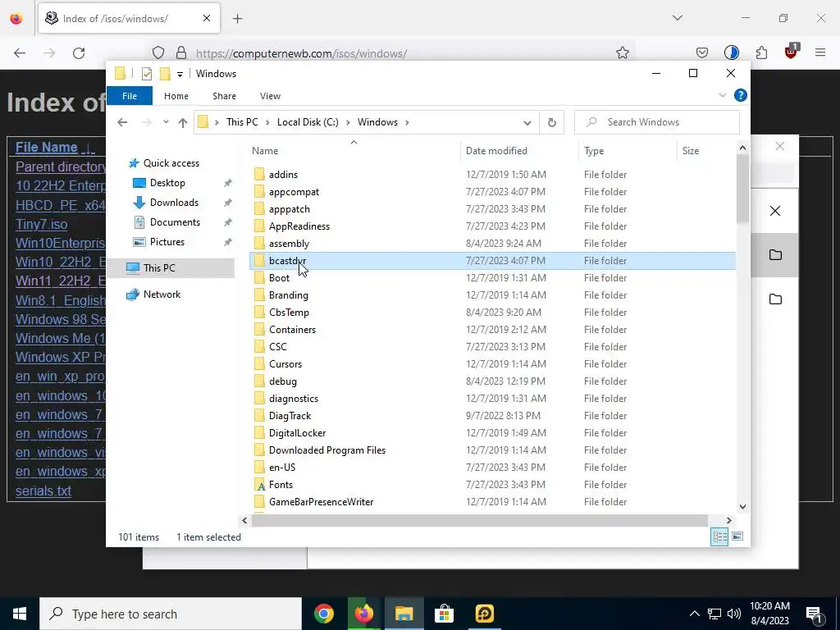
Task: Click chevron after Windows in breadcrumb
Action: pos(407,122)
